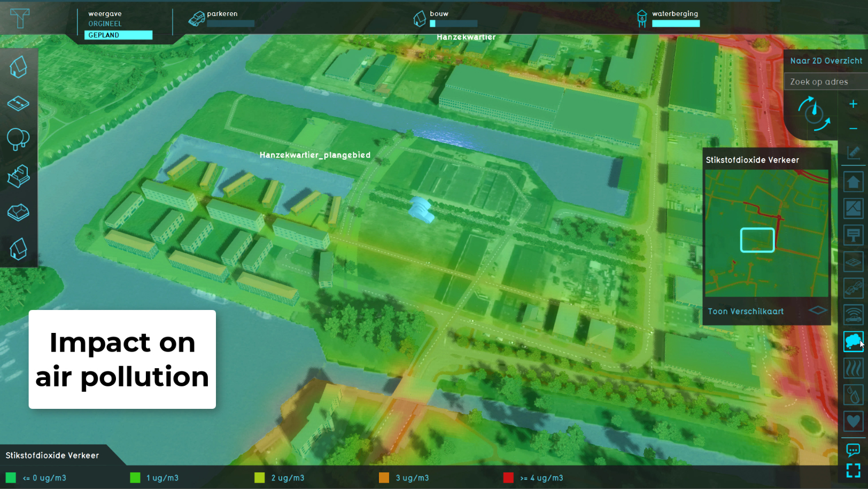Open the demolition tool in the left sidebar
This screenshot has width=868, height=489.
[18, 176]
